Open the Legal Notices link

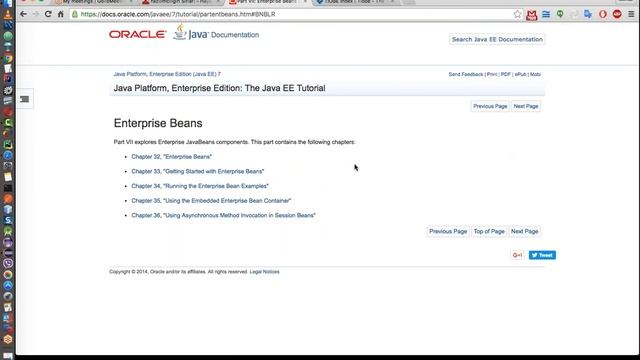(x=264, y=272)
